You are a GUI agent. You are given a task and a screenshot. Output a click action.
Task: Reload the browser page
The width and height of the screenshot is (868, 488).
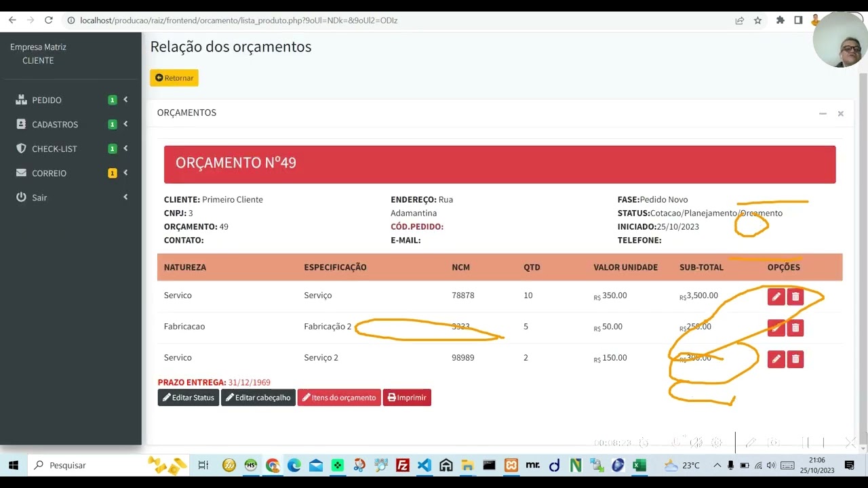coord(48,20)
